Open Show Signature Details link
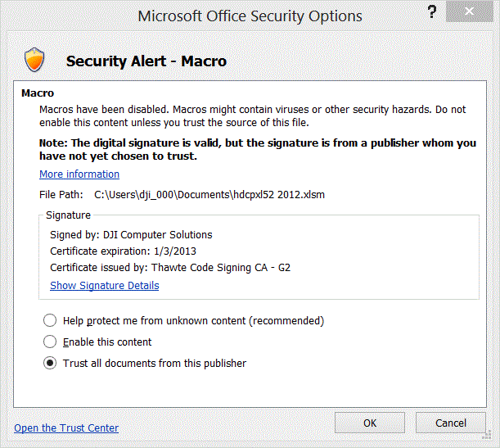 click(105, 286)
